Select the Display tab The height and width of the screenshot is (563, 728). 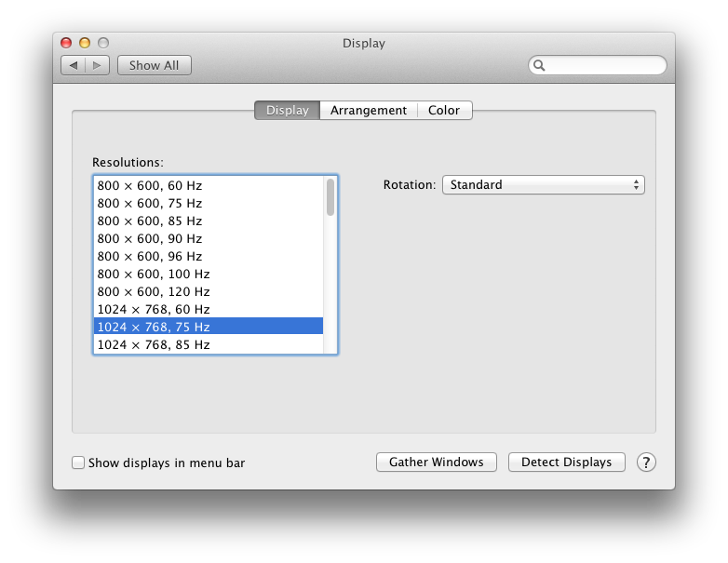[288, 111]
